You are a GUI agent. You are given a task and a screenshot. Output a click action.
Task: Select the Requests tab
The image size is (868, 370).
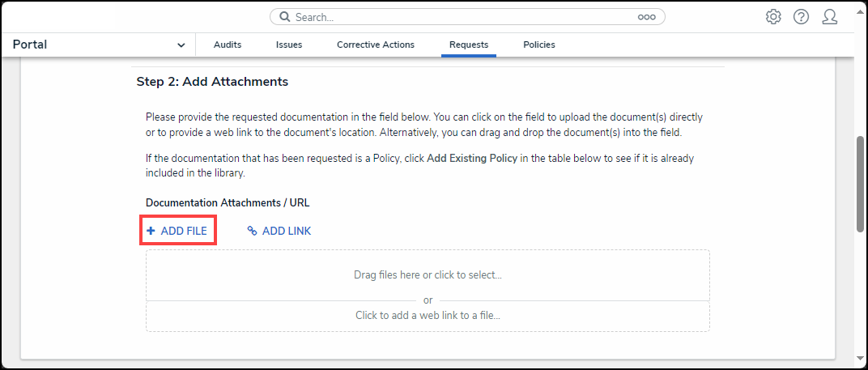tap(469, 45)
